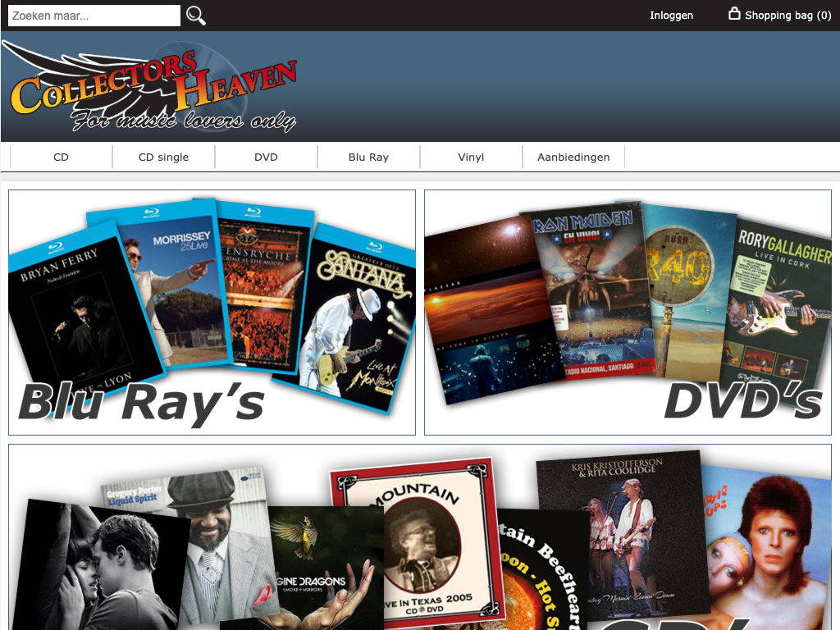Viewport: 840px width, 630px height.
Task: Select the CD single menu item
Action: click(163, 157)
